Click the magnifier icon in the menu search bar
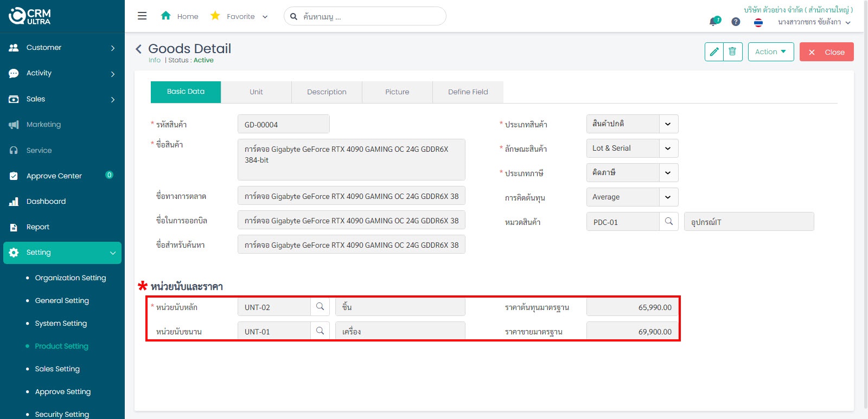This screenshot has height=419, width=868. click(x=293, y=16)
